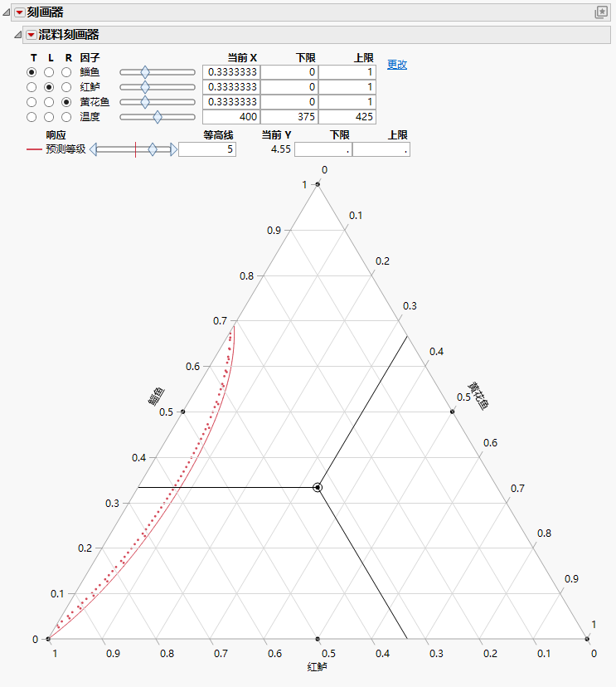This screenshot has height=687, width=616.
Task: Select T axis radio for 鲻鱼
Action: [x=32, y=72]
